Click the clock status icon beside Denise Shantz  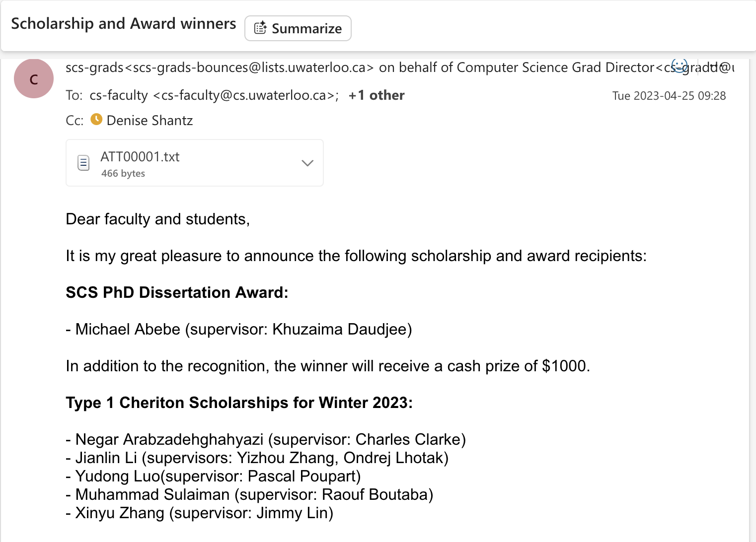pos(96,120)
